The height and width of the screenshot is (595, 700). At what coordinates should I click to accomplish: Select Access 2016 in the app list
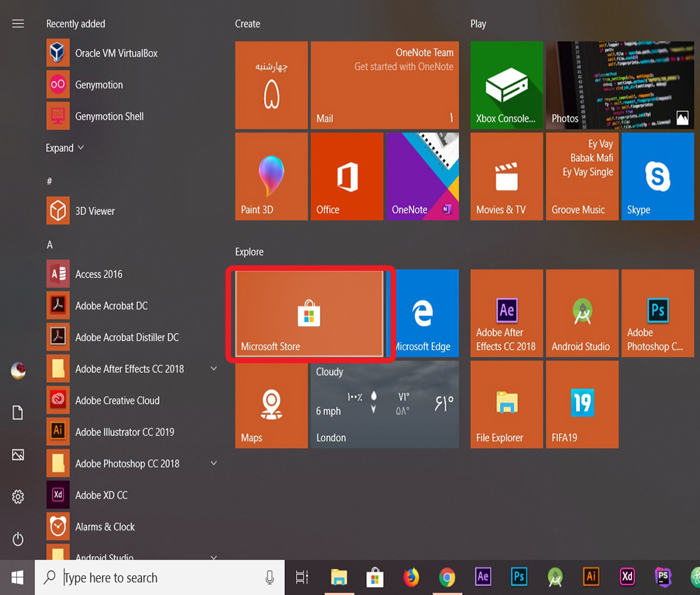tap(99, 274)
